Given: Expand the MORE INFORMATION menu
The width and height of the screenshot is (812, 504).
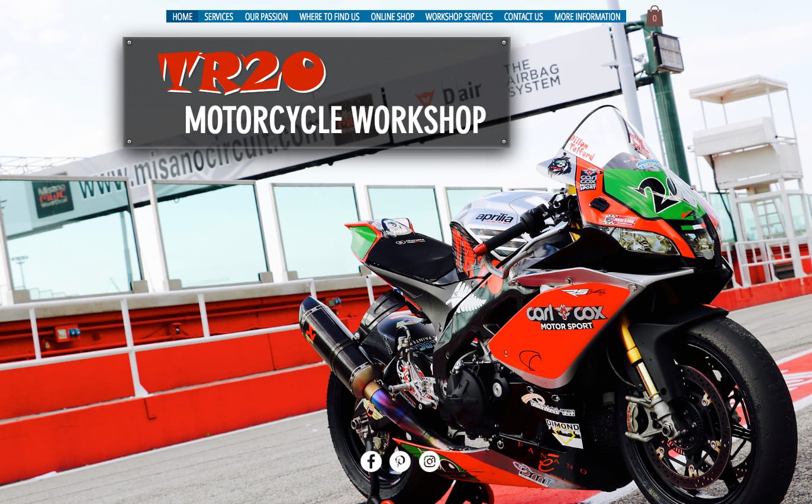Looking at the screenshot, I should (587, 17).
